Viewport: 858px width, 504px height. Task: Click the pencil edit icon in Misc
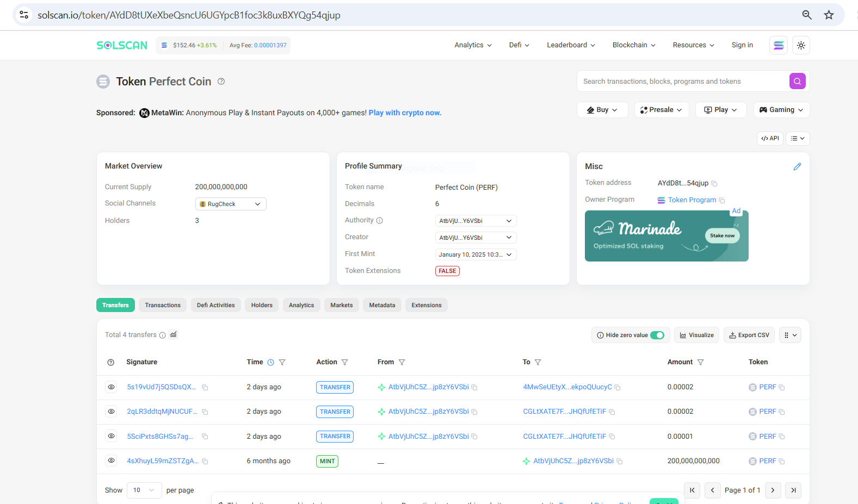pyautogui.click(x=797, y=167)
